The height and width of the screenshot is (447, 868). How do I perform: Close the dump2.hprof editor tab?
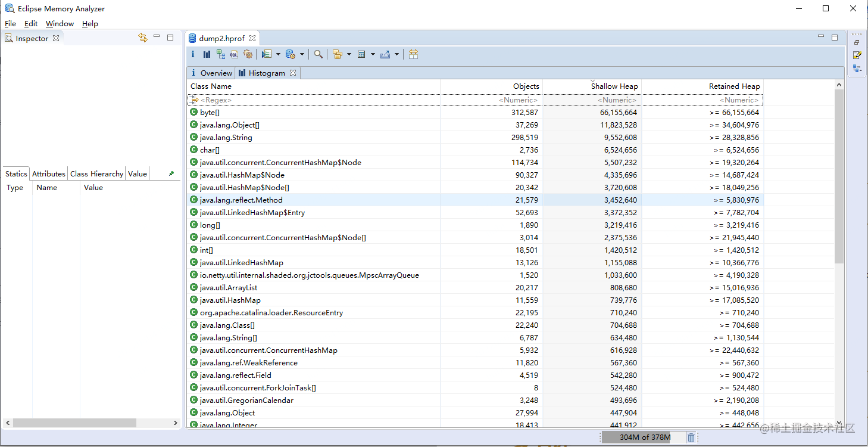pyautogui.click(x=252, y=38)
